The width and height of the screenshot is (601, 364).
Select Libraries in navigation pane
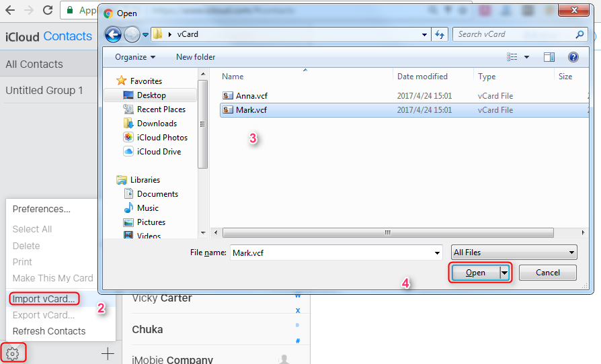click(x=145, y=180)
